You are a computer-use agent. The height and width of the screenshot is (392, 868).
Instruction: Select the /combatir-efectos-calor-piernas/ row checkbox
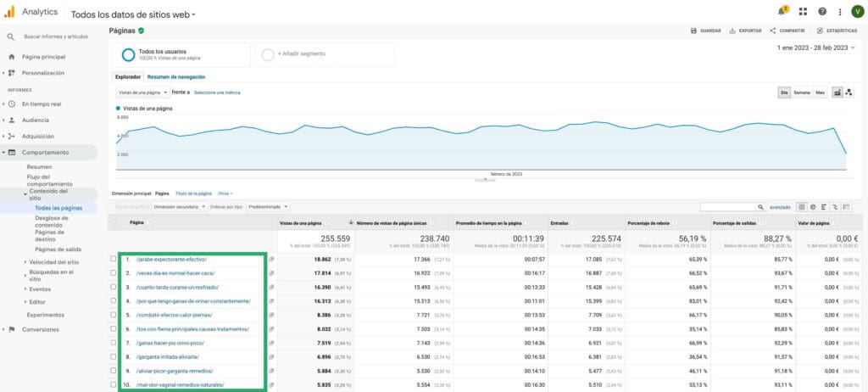[114, 315]
